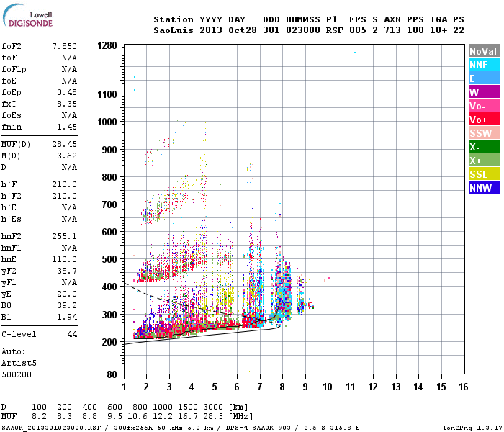Click the NoVal legend swatch
The width and height of the screenshot is (504, 432).
[484, 51]
